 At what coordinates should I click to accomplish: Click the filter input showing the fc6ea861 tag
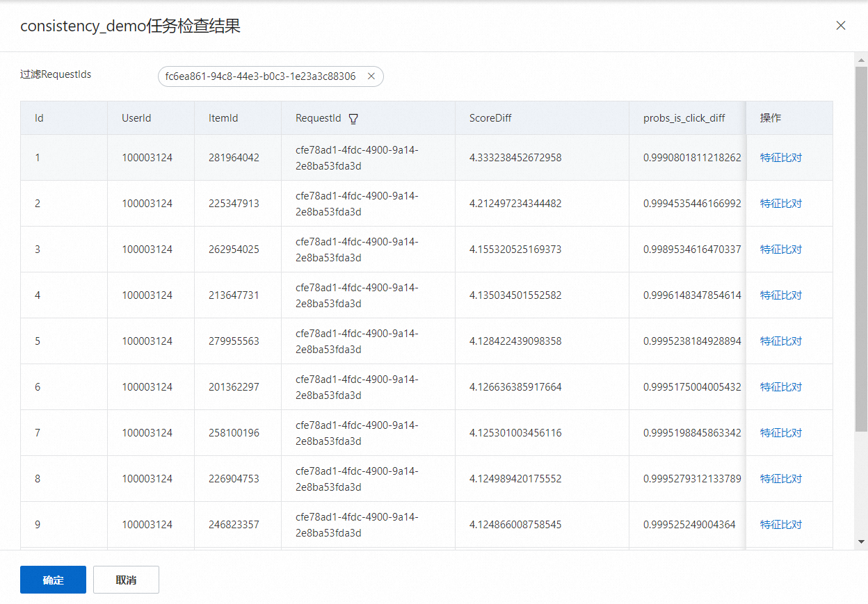(271, 76)
